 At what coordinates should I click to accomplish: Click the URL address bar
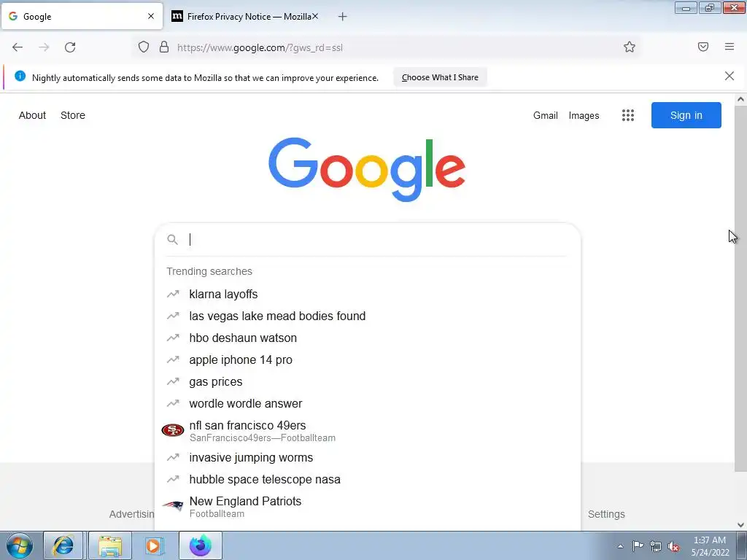(386, 47)
